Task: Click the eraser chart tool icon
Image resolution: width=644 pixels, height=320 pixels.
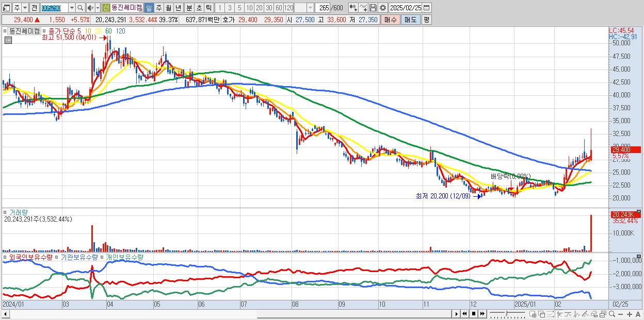Action: [x=594, y=314]
